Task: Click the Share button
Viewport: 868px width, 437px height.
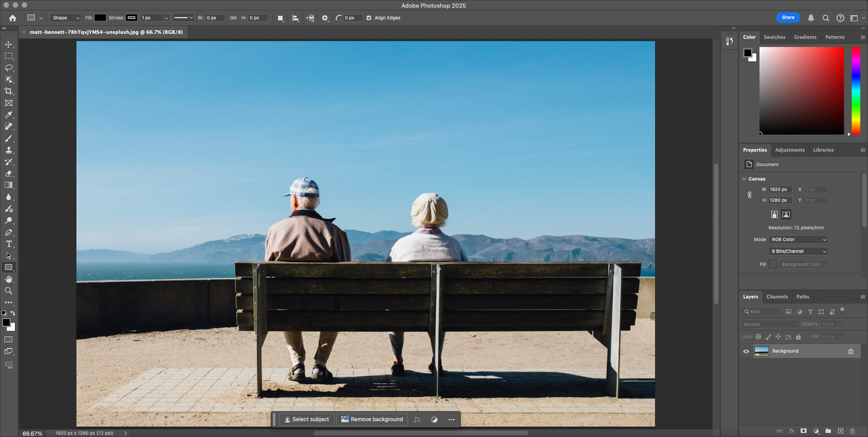Action: tap(788, 18)
